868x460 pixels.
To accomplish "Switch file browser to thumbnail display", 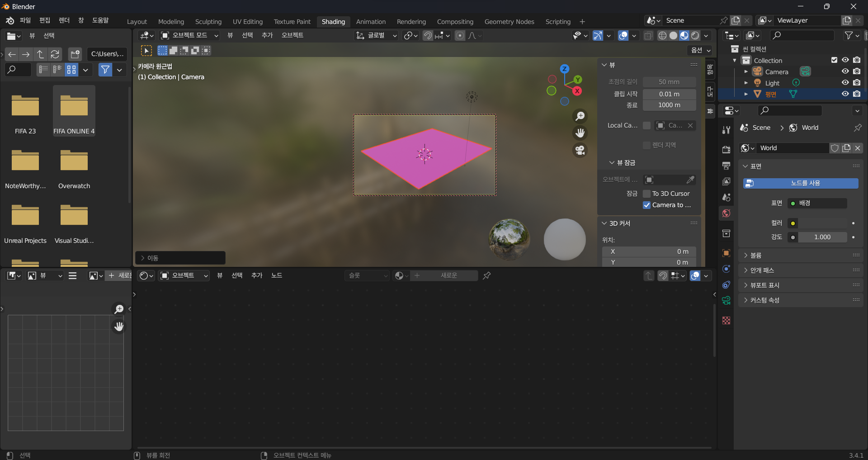I will pyautogui.click(x=71, y=70).
